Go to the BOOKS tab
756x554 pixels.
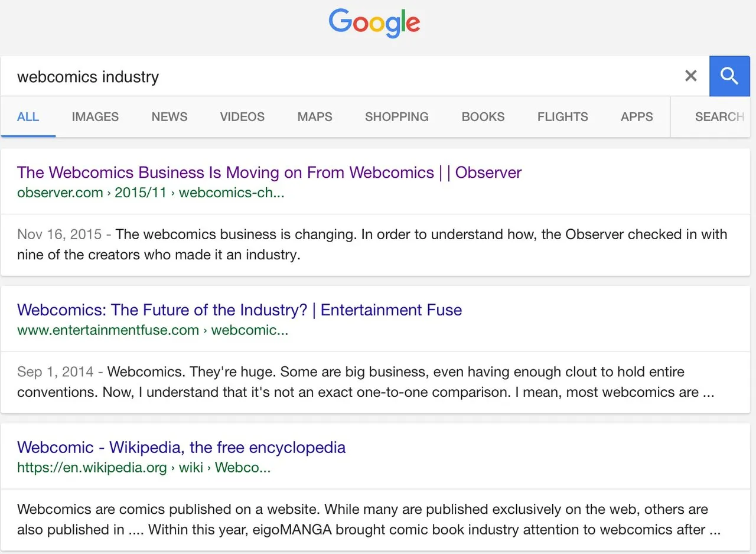(483, 117)
